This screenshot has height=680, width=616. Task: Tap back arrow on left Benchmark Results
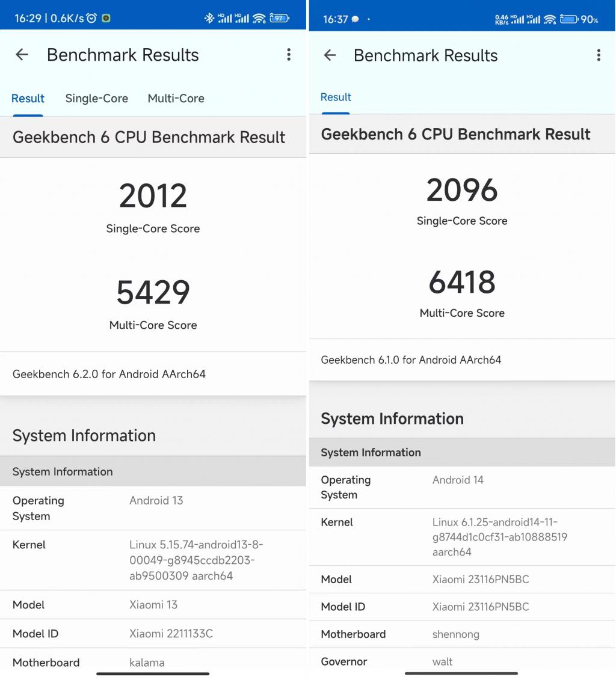coord(22,55)
